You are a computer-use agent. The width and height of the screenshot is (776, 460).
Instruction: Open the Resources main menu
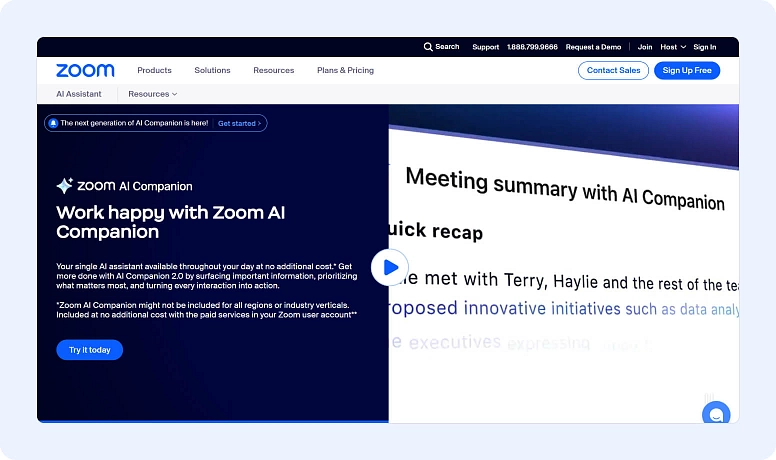click(274, 70)
